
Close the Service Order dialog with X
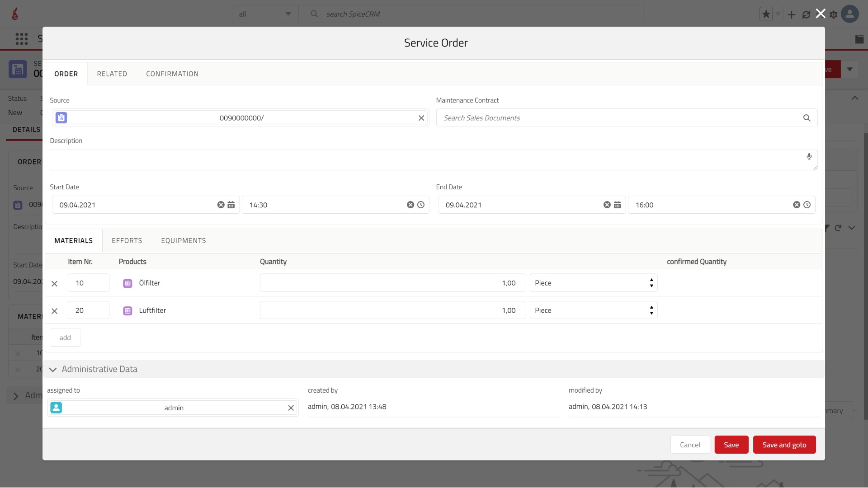[821, 14]
